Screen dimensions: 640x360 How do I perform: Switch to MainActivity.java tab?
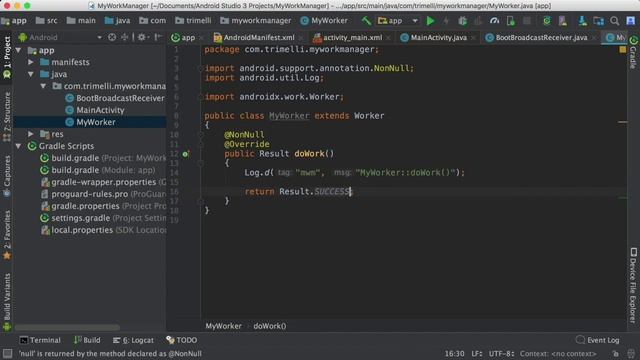point(438,38)
